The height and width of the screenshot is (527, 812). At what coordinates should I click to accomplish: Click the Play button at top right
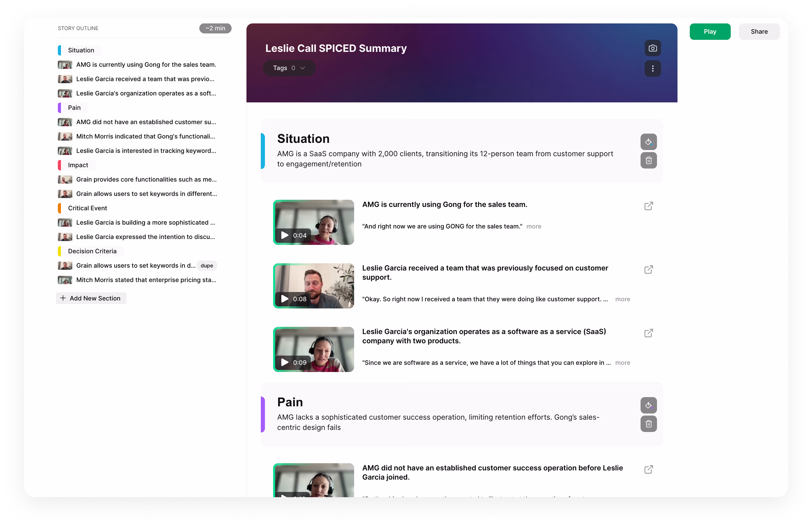click(710, 31)
